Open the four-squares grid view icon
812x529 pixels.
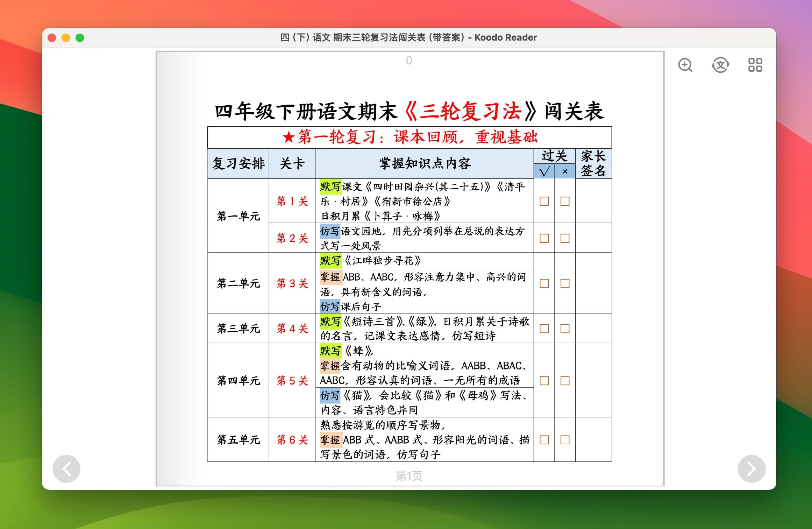755,65
